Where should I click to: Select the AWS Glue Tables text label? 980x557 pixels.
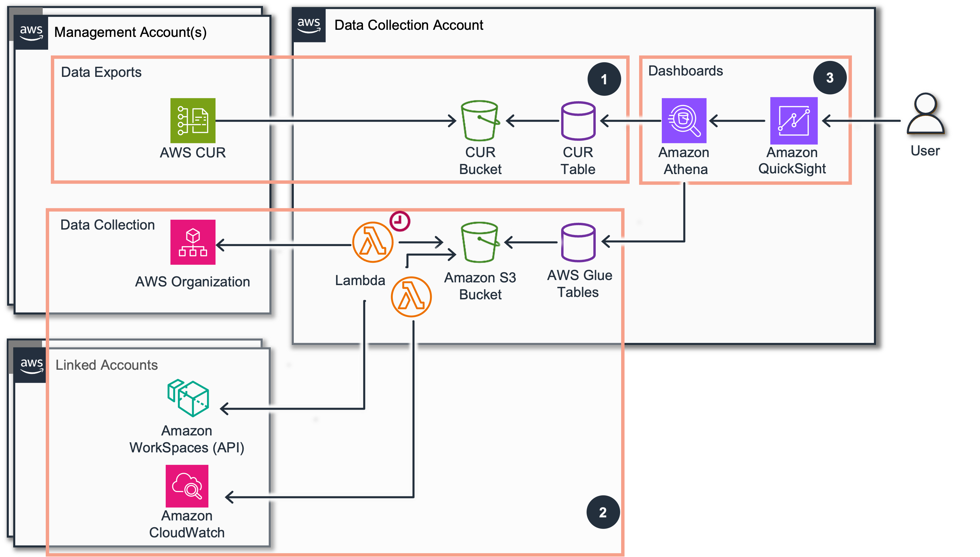coord(579,283)
